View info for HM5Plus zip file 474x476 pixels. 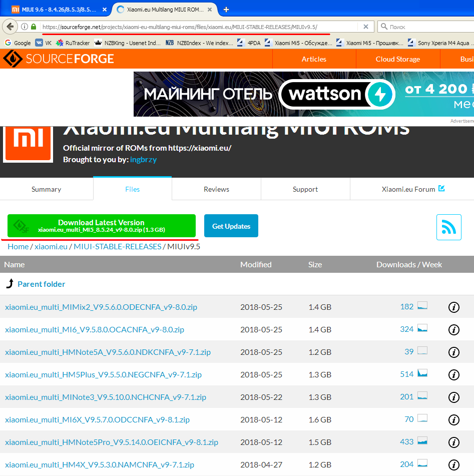click(x=453, y=374)
